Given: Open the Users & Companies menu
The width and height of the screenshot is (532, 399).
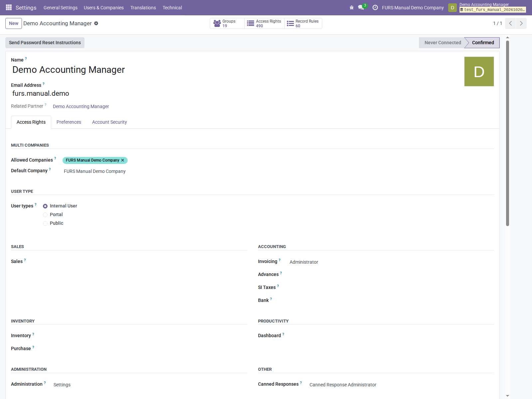Looking at the screenshot, I should [104, 7].
